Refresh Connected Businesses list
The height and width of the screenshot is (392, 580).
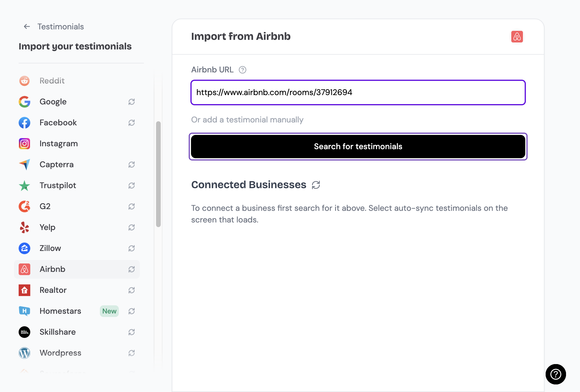(316, 185)
